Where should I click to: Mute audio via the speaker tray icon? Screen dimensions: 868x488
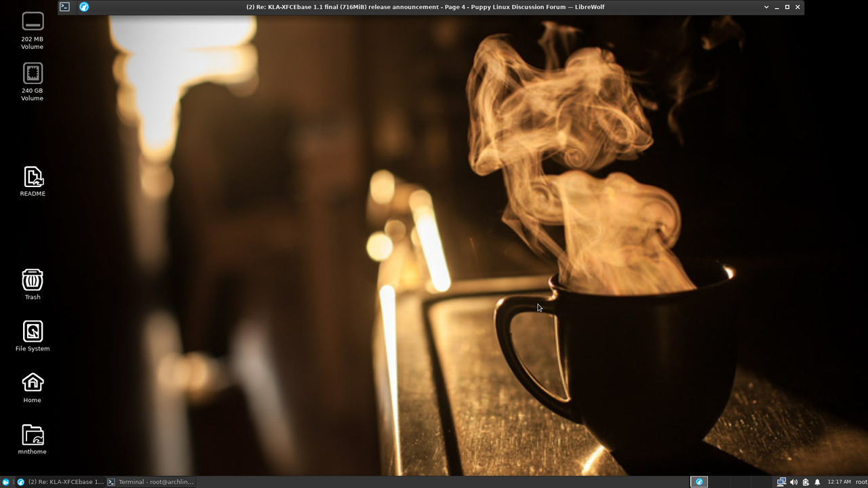pyautogui.click(x=793, y=481)
